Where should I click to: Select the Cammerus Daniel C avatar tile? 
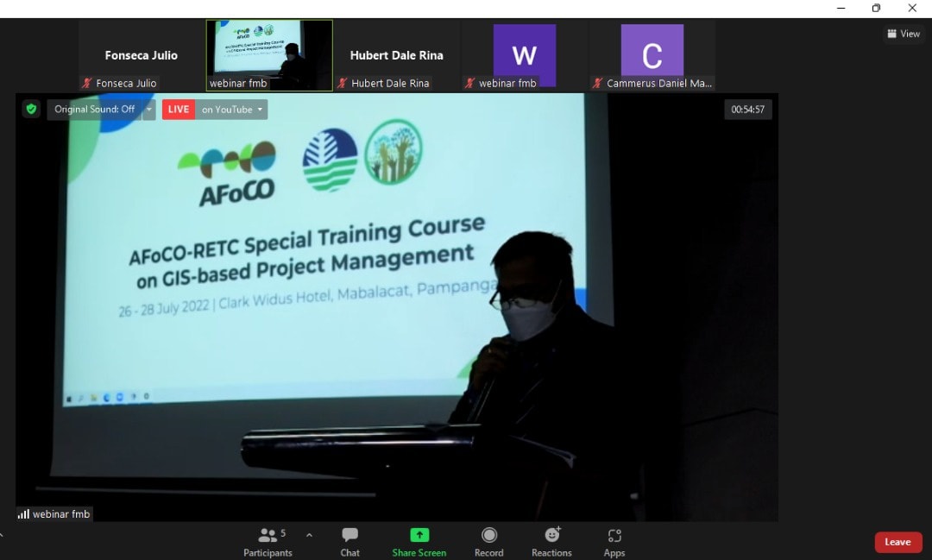[652, 55]
